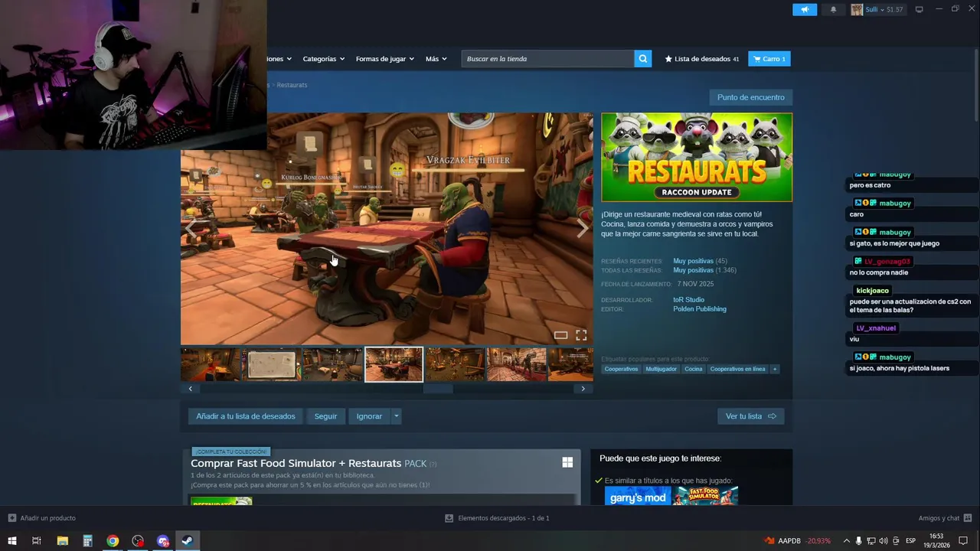Image resolution: width=980 pixels, height=551 pixels.
Task: Click the Ignorar button
Action: tap(369, 416)
